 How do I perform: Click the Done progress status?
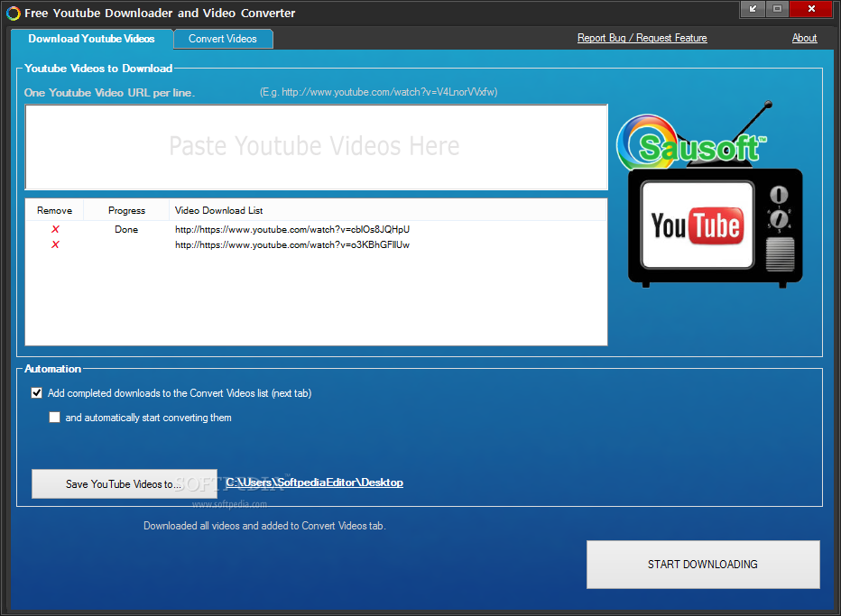coord(126,229)
